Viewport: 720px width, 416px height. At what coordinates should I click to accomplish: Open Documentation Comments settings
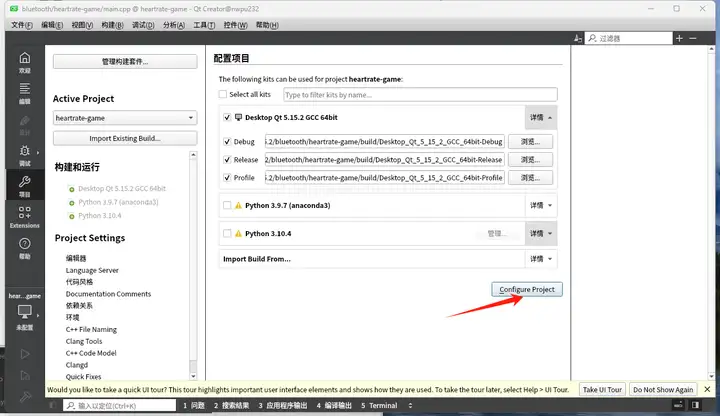[108, 294]
